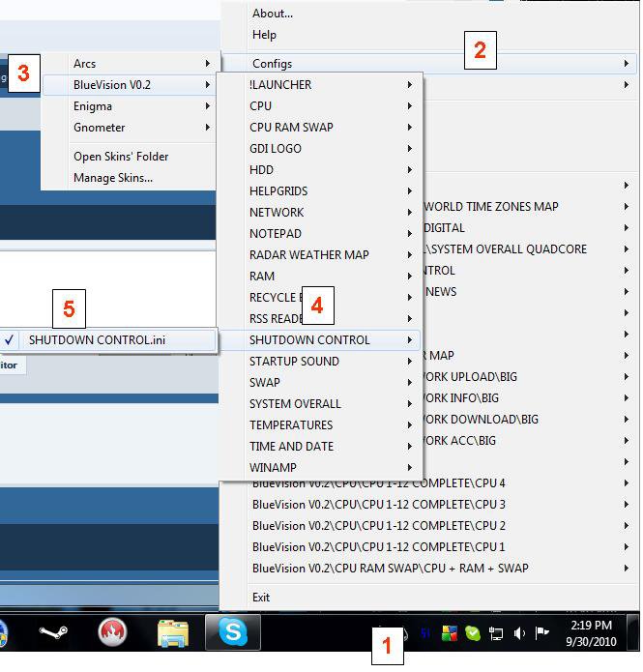Open the SWAP submenu
Screen dimensions: 643x672
(x=320, y=382)
